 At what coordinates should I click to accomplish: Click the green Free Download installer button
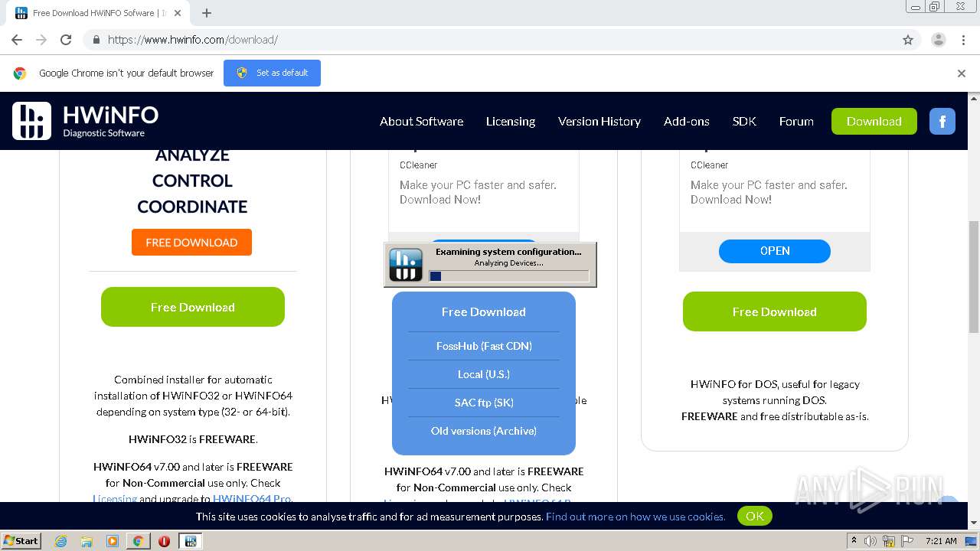[193, 307]
